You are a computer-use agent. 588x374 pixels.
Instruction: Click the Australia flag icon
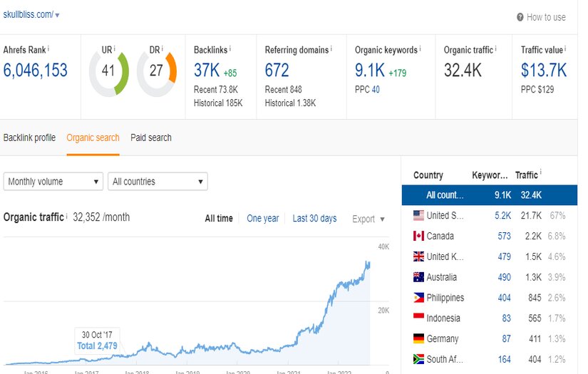coord(418,277)
